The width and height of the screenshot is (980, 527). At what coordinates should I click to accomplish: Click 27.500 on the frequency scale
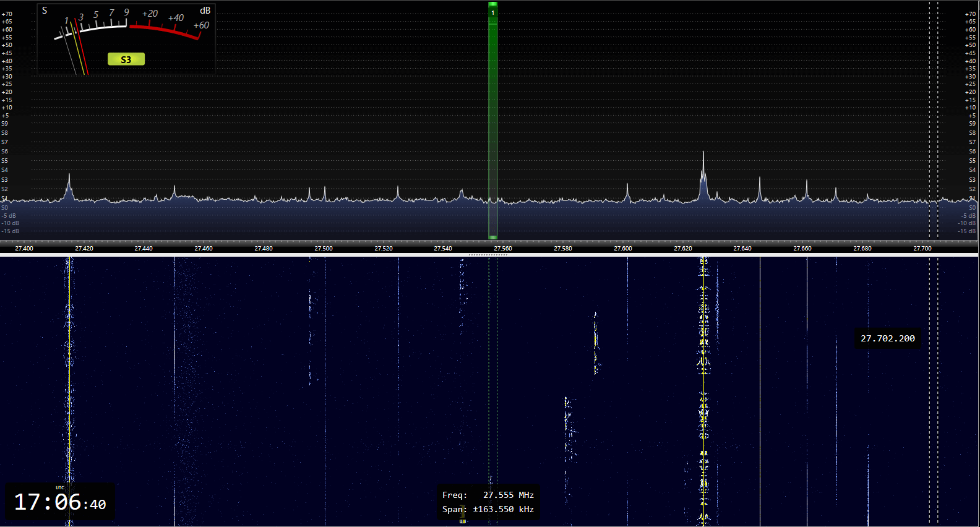(324, 249)
